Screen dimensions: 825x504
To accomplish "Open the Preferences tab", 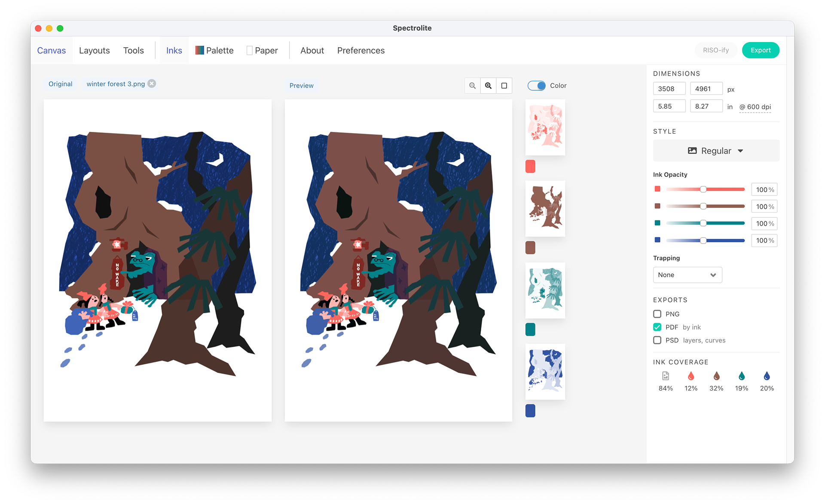I will 361,50.
